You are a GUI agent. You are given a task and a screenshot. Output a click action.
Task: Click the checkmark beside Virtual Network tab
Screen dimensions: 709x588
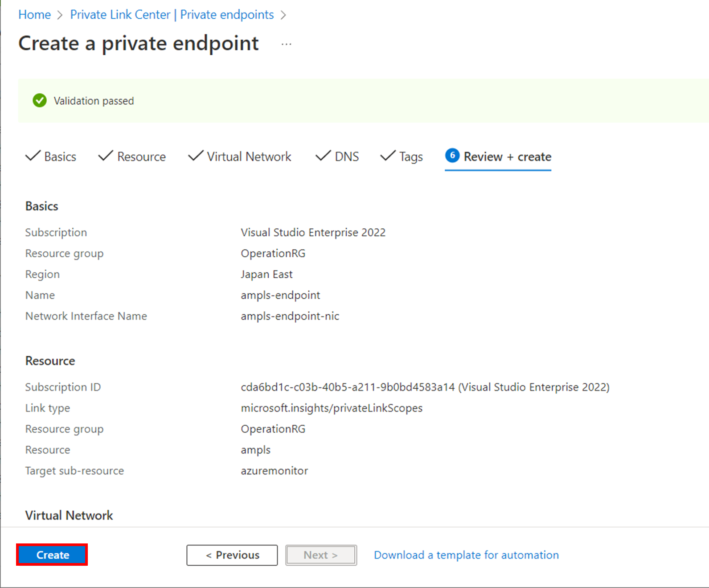click(196, 156)
